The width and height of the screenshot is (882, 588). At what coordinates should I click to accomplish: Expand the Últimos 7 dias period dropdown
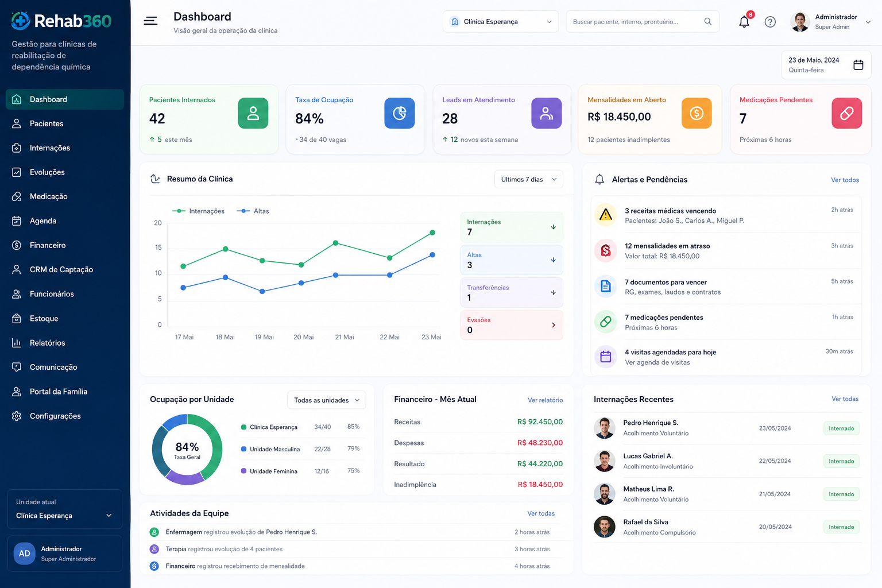click(x=529, y=179)
